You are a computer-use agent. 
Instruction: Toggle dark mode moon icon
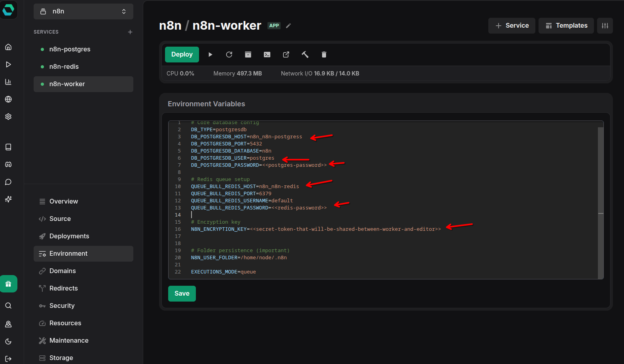coord(8,341)
